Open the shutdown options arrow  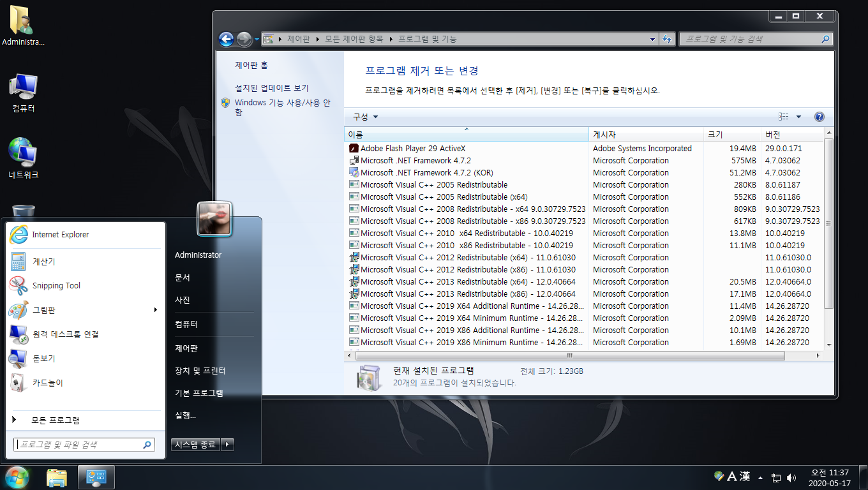pos(227,445)
